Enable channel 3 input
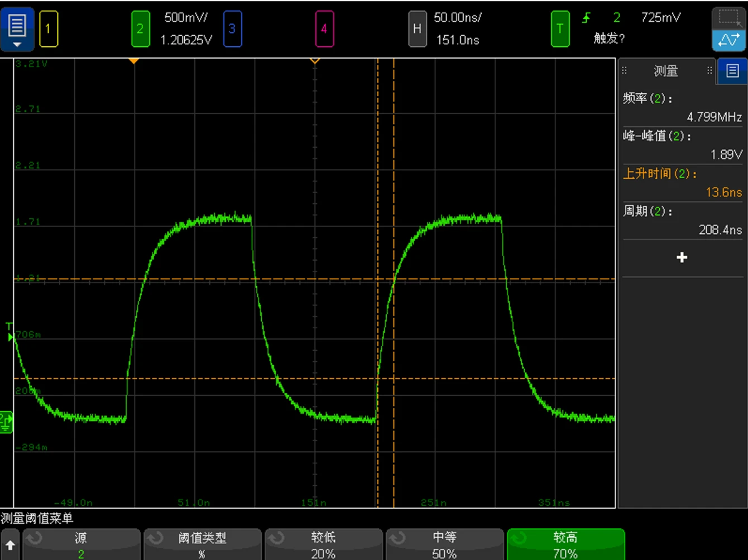 click(x=232, y=28)
